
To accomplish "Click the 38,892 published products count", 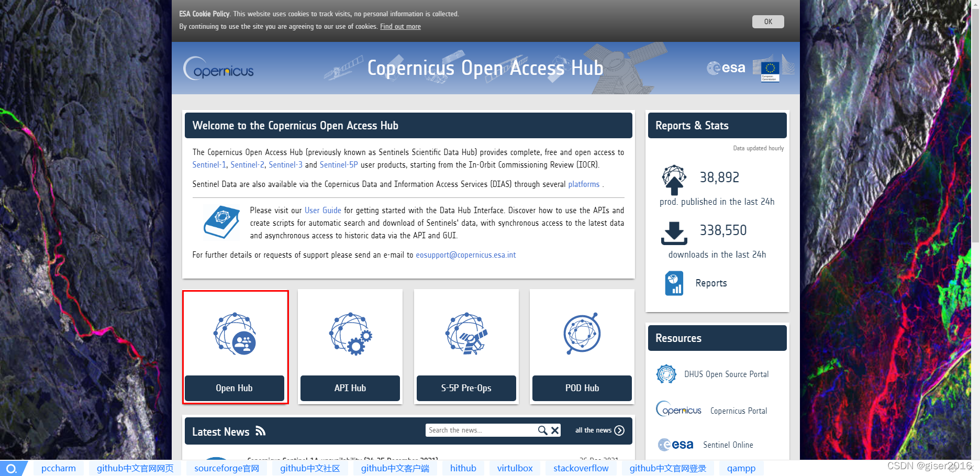I will pos(720,178).
